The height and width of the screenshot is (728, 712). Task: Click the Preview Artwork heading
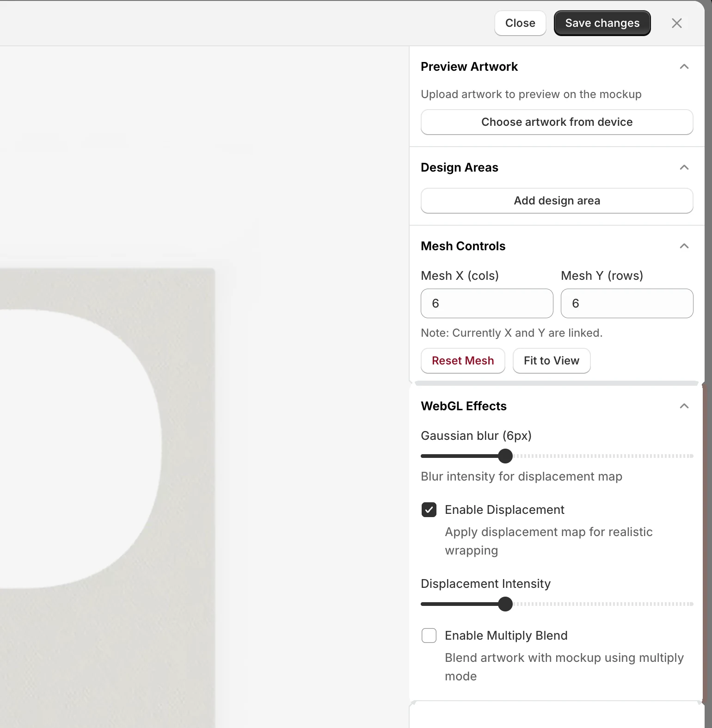point(469,67)
